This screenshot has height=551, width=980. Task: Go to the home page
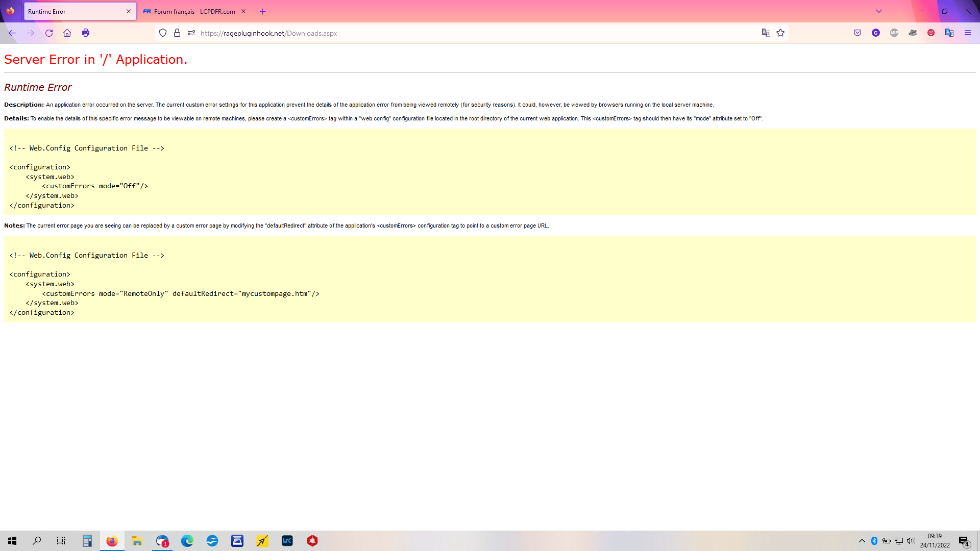pyautogui.click(x=67, y=33)
